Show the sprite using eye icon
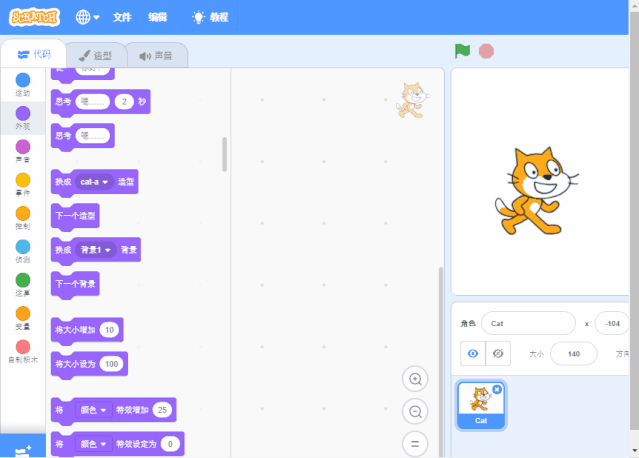This screenshot has width=639, height=458. [473, 354]
